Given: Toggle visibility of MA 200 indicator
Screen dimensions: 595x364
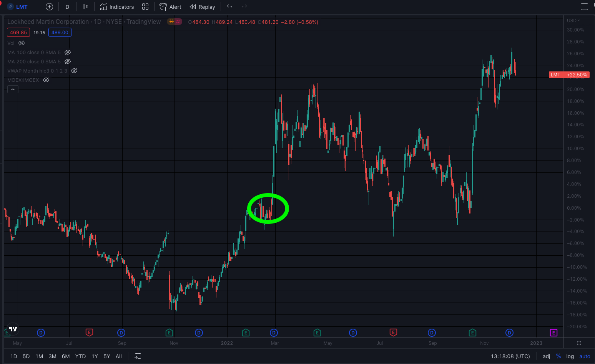Looking at the screenshot, I should tap(68, 61).
